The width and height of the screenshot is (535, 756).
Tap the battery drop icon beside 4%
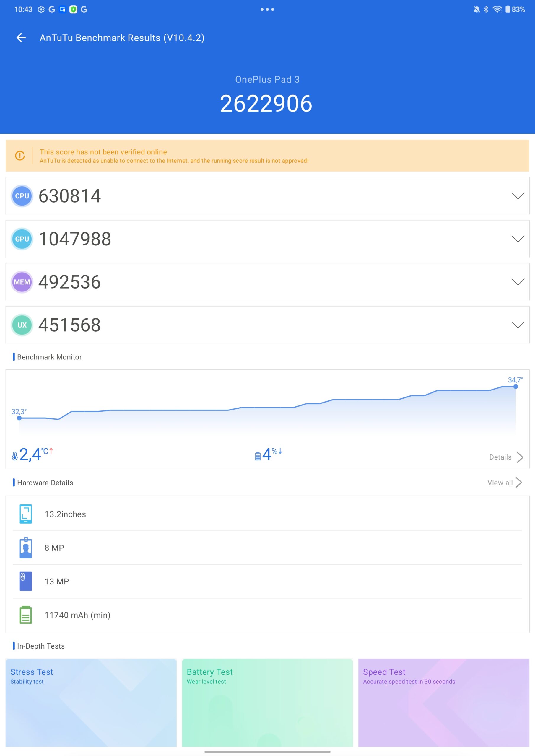(258, 456)
